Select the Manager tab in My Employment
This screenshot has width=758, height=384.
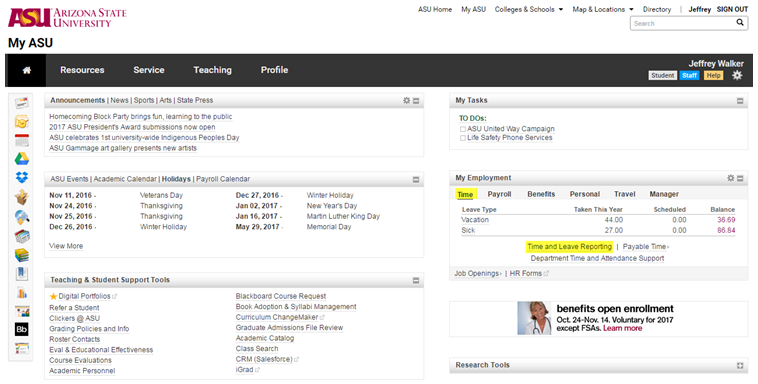[x=664, y=194]
